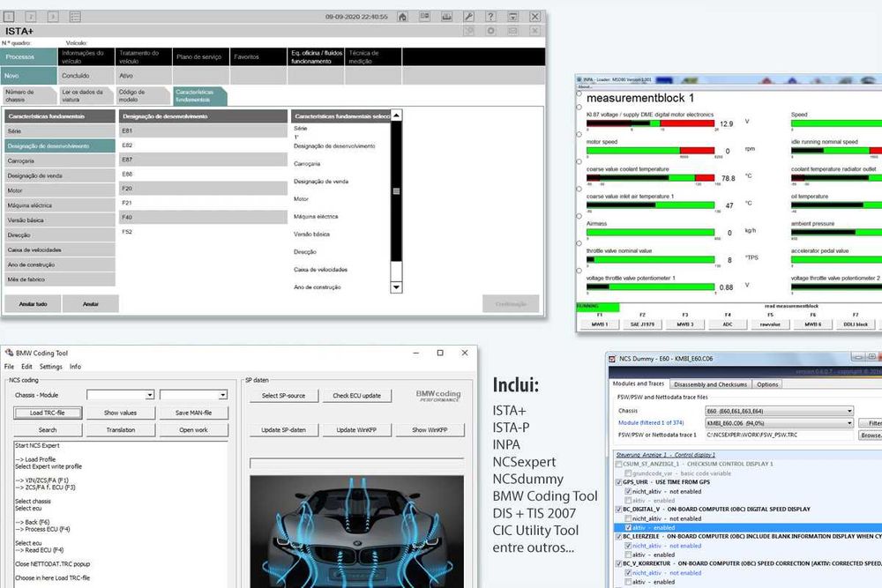This screenshot has height=588, width=882.
Task: Click Save MAN-file button
Action: (x=193, y=413)
